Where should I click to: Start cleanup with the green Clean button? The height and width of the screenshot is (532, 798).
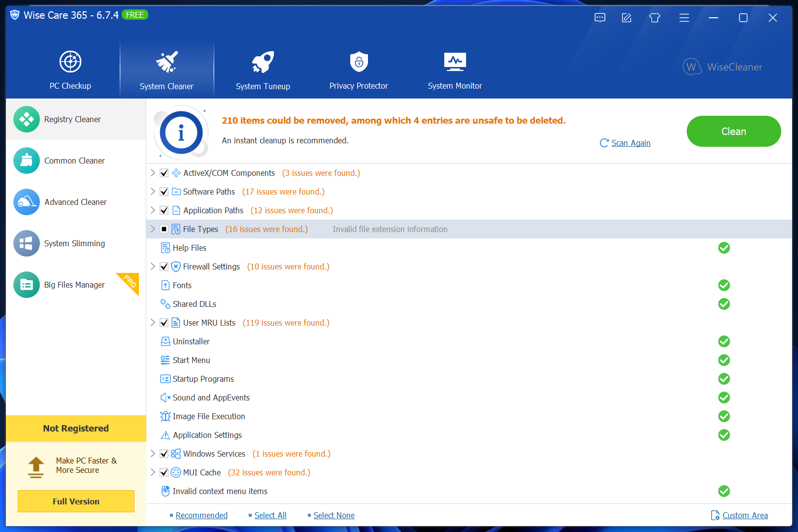pyautogui.click(x=734, y=132)
